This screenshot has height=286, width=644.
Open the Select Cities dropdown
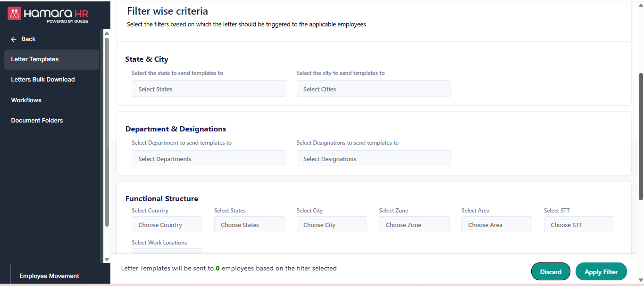coord(373,89)
